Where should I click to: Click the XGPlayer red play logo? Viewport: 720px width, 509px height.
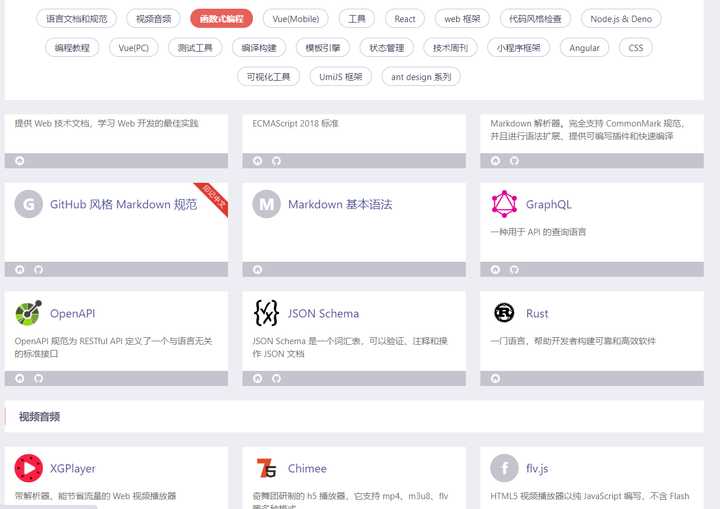28,468
